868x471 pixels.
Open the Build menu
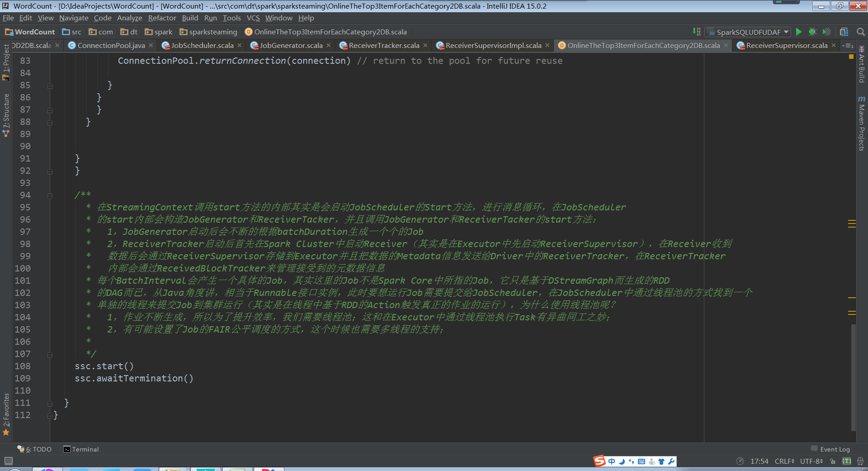[x=190, y=18]
